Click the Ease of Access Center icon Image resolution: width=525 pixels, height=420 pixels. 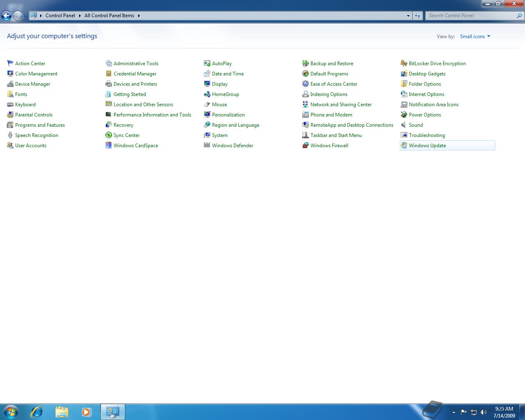click(306, 84)
